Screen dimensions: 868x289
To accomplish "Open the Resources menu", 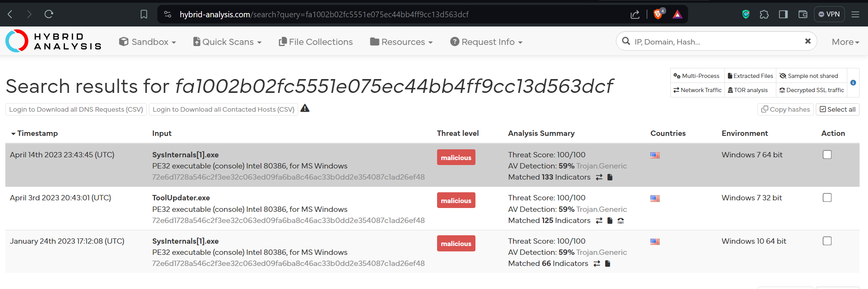I will click(x=401, y=42).
